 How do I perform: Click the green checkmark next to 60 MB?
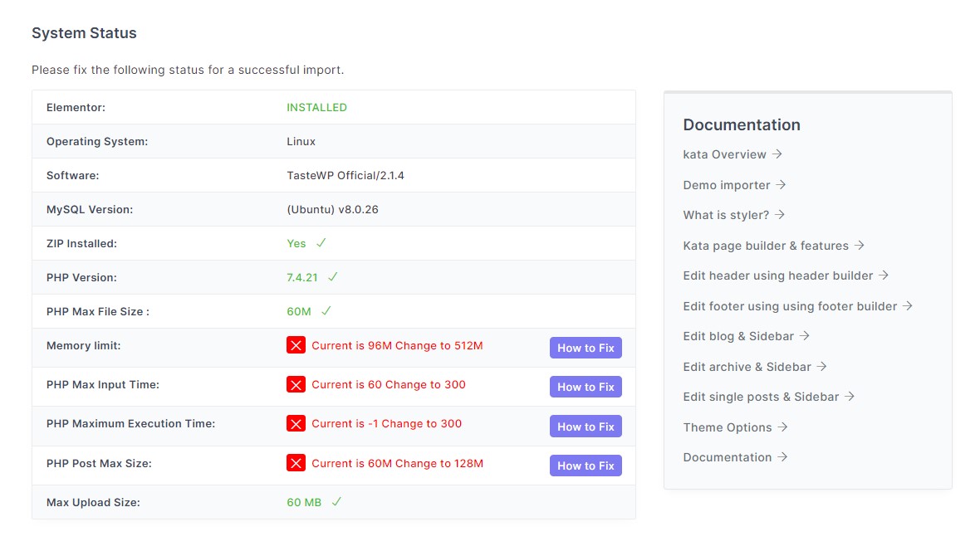pos(336,502)
